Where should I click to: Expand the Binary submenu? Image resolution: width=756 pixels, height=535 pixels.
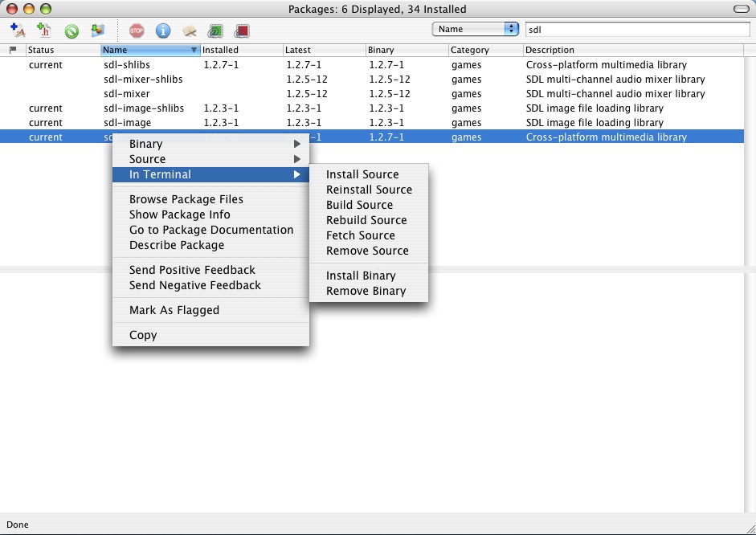[210, 144]
